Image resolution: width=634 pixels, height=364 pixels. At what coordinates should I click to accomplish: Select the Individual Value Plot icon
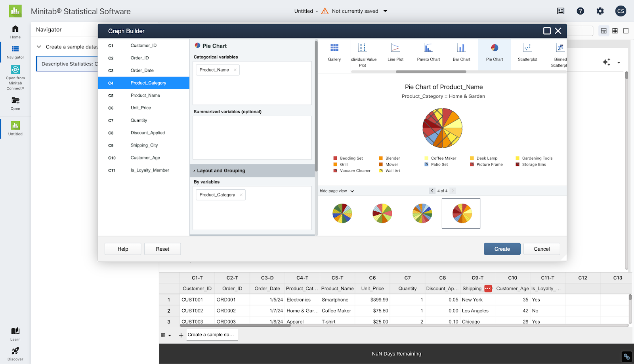[363, 53]
